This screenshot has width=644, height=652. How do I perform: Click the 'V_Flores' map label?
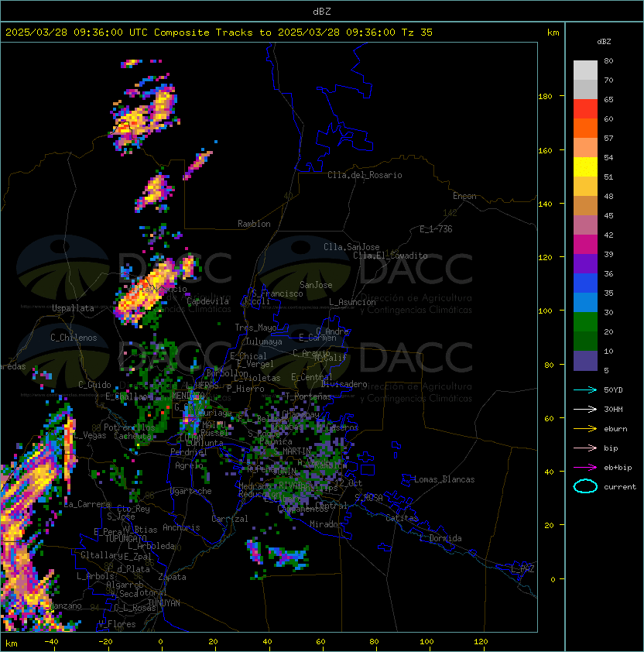tap(117, 624)
